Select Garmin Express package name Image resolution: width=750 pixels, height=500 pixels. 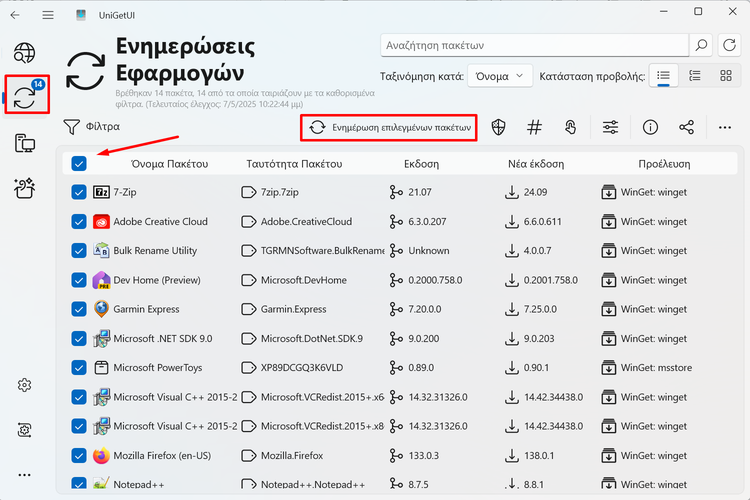click(146, 309)
